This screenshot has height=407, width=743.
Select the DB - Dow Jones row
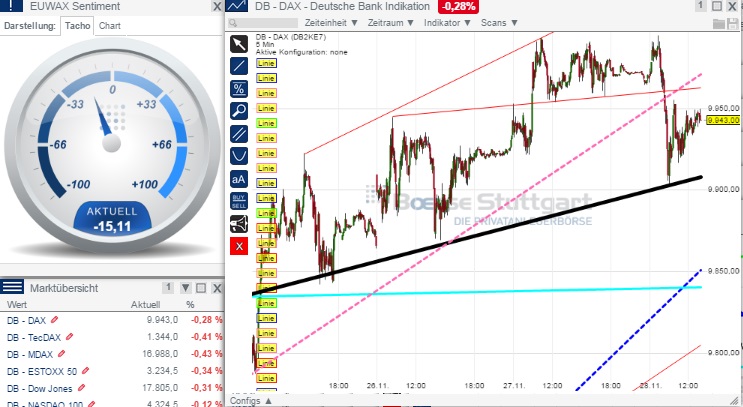pyautogui.click(x=112, y=388)
